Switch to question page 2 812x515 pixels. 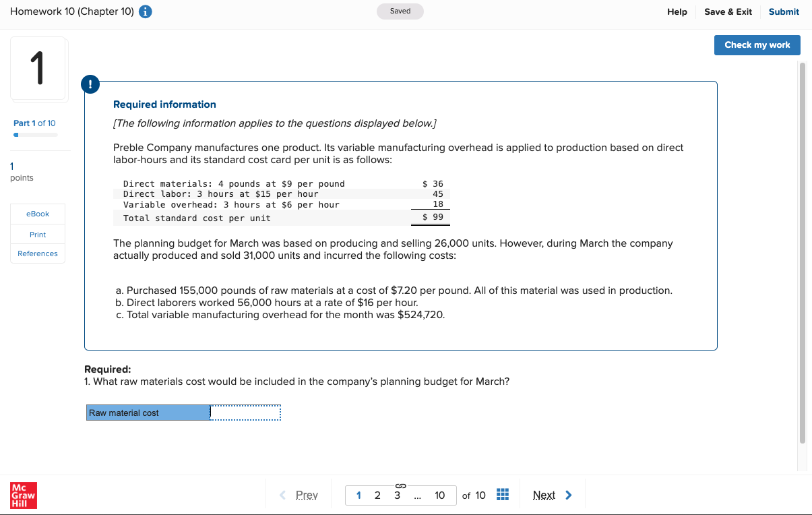377,495
